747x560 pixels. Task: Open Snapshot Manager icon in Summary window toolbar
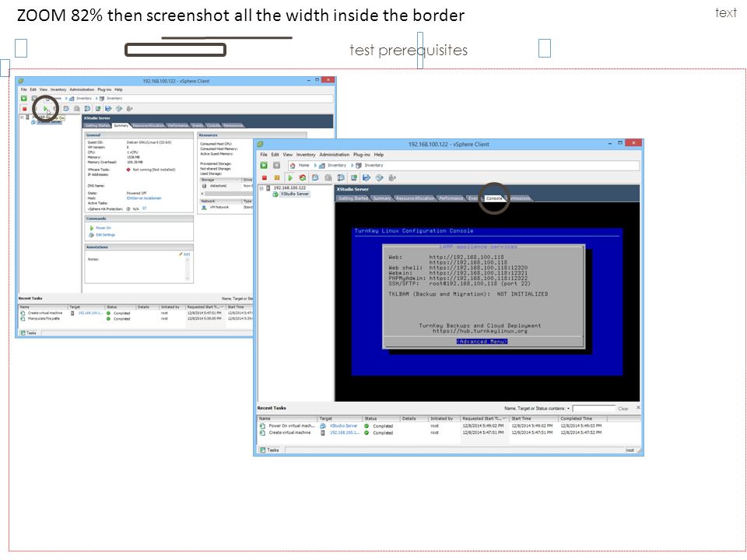87,109
